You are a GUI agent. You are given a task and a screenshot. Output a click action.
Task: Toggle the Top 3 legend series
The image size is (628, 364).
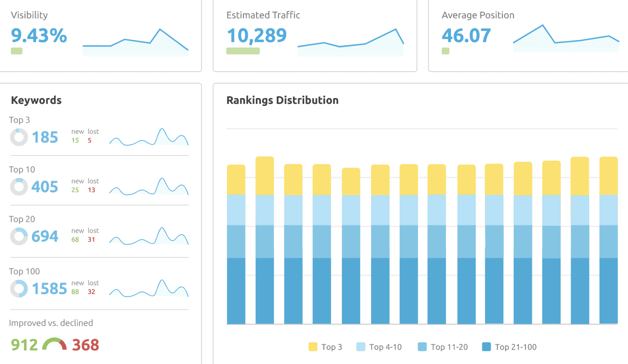[325, 347]
